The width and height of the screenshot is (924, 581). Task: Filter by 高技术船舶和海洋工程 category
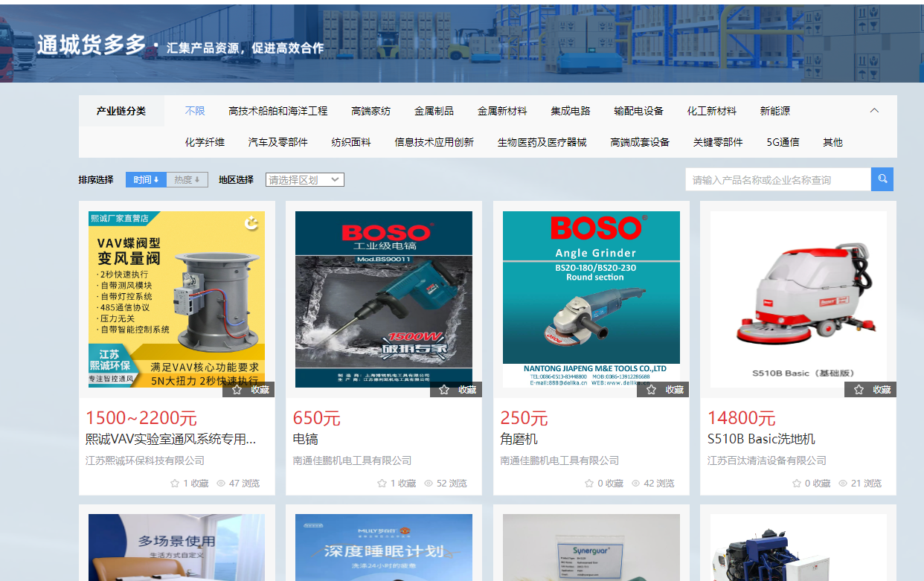pyautogui.click(x=277, y=111)
